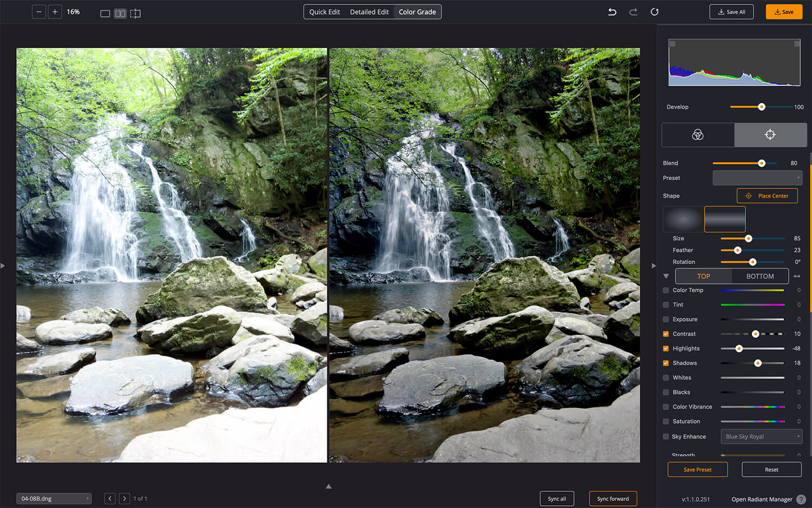
Task: Open help via question mark icon
Action: (801, 499)
